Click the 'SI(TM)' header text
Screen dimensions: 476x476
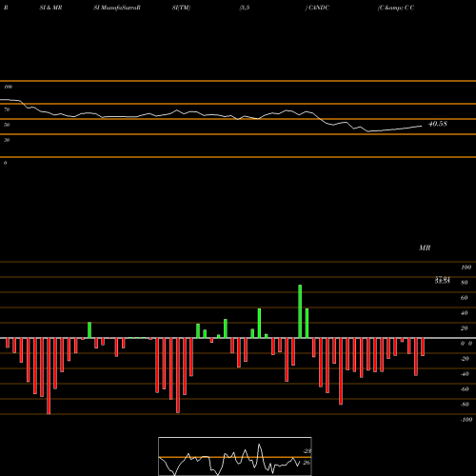(x=181, y=8)
